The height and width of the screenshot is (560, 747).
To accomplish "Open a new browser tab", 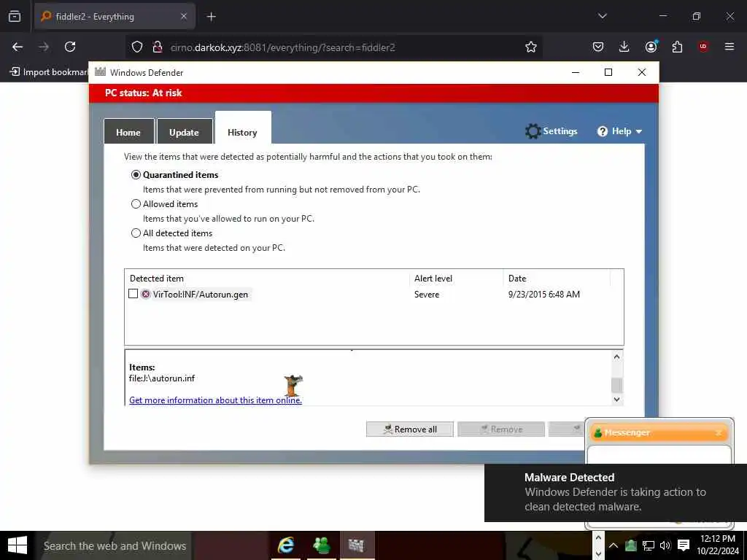I will [211, 17].
